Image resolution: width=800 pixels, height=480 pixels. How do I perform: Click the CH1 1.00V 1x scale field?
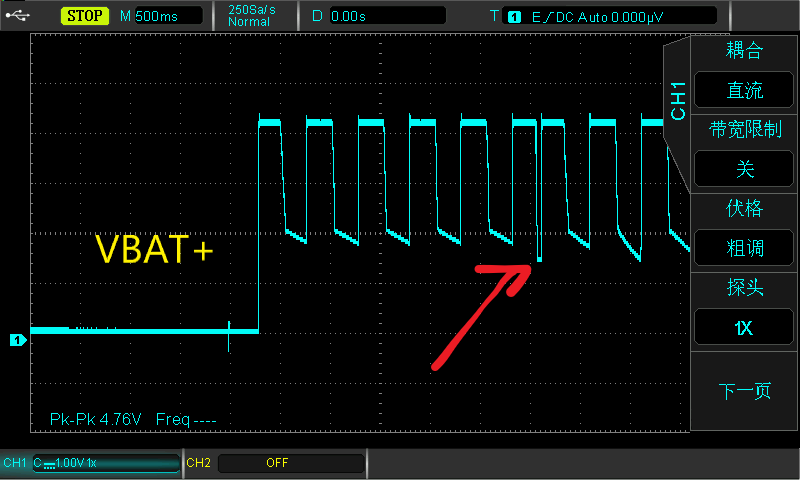coord(106,463)
